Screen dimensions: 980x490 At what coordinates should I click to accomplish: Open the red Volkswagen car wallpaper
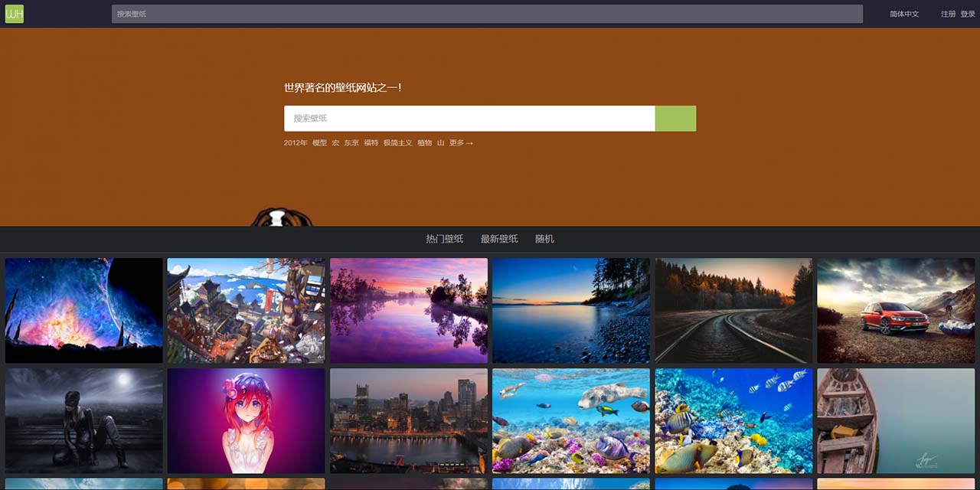point(896,310)
